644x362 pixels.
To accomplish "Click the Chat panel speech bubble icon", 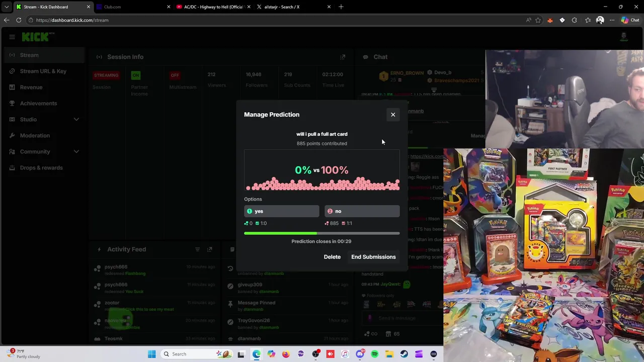I will 365,57.
